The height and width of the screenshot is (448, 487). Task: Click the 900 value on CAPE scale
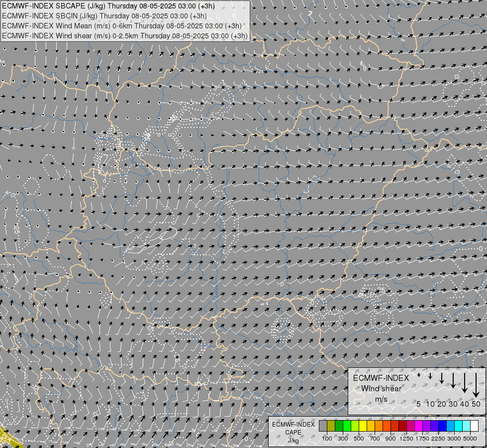click(390, 439)
